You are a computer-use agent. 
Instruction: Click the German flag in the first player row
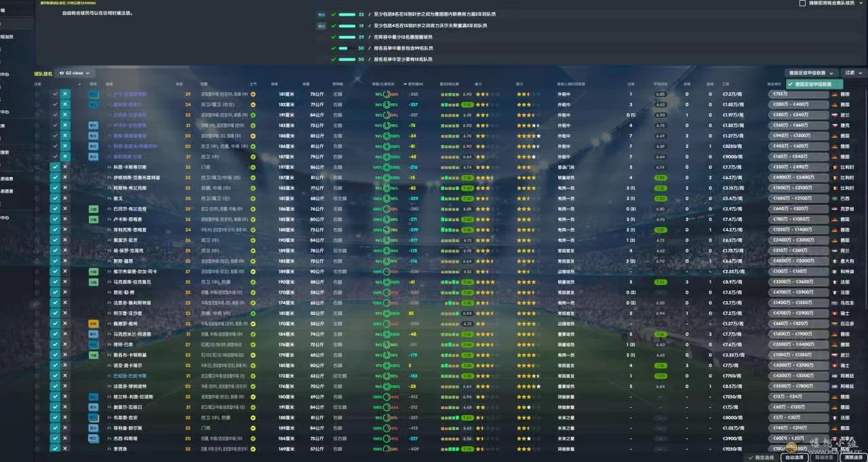[834, 94]
